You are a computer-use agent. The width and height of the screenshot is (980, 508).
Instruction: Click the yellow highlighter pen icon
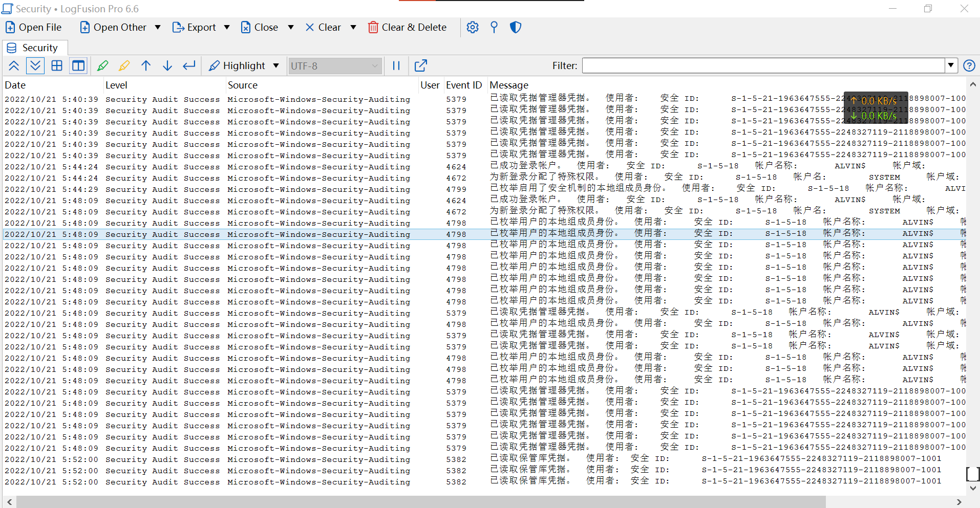coord(124,65)
